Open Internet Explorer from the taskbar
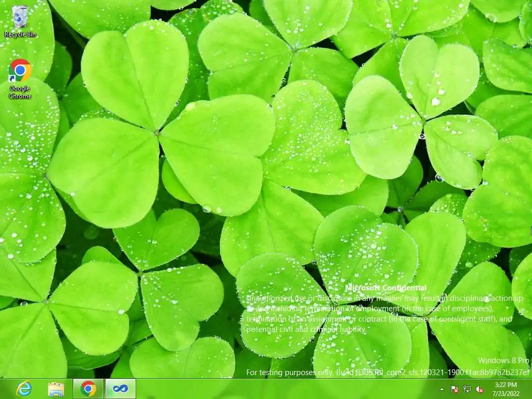532x399 pixels. click(24, 389)
